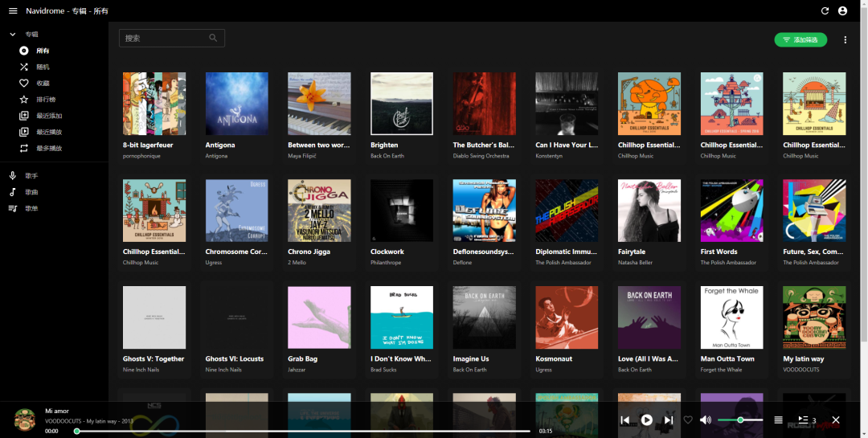Click the My latin way album title
The height and width of the screenshot is (438, 868).
(x=803, y=358)
